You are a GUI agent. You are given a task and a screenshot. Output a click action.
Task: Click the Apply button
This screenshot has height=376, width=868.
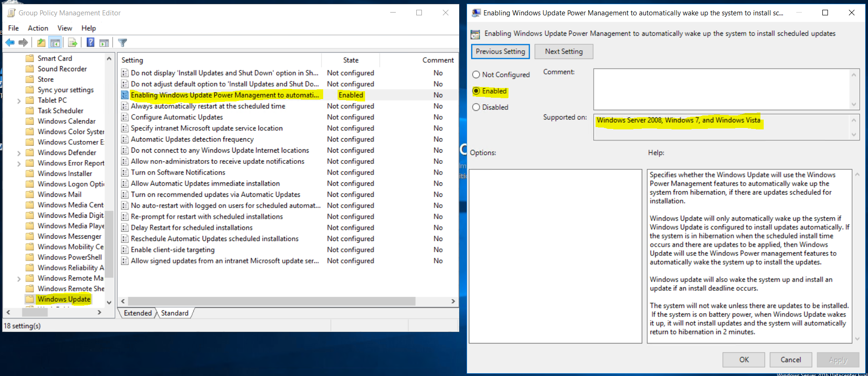tap(838, 360)
